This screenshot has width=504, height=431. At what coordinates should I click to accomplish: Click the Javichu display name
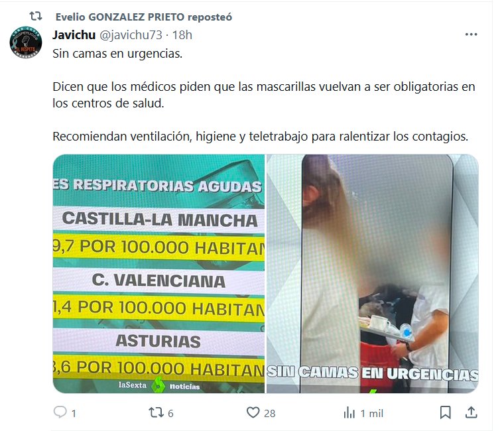click(x=74, y=34)
